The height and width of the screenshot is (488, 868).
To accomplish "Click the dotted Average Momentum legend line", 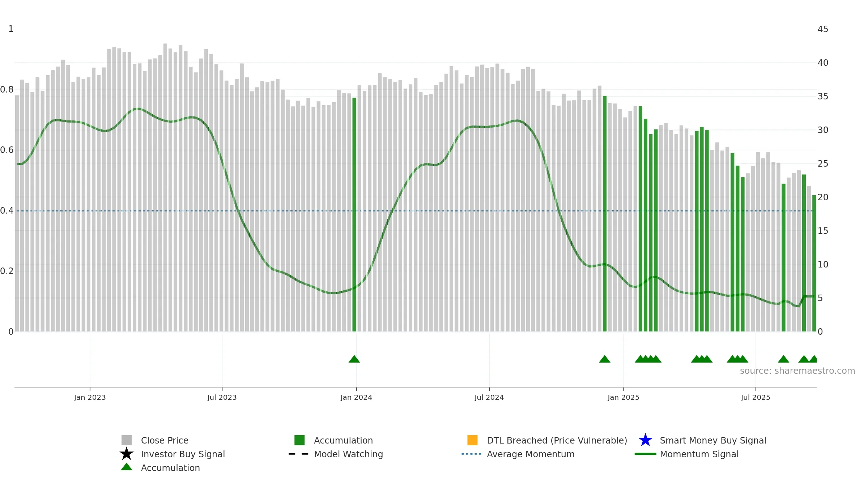I will click(472, 454).
